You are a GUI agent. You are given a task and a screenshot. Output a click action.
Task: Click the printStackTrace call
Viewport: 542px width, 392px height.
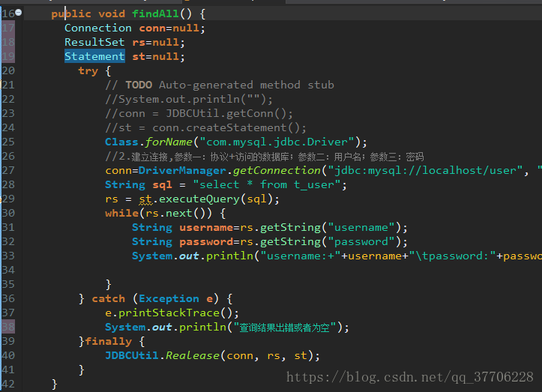tap(169, 313)
